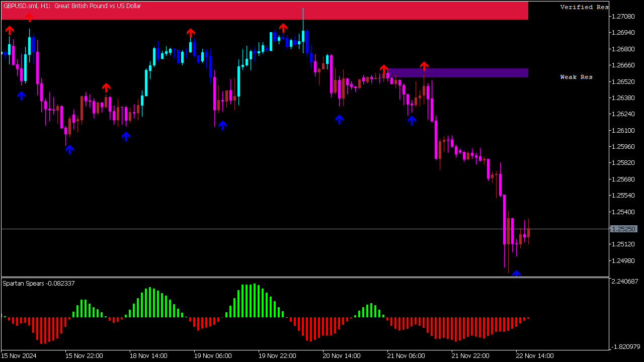Image resolution: width=644 pixels, height=362 pixels.
Task: Click the 1.25960 price scale label
Action: [623, 147]
